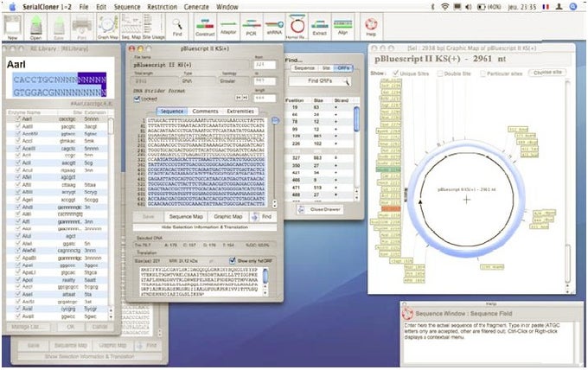Switch to the Extremities tab
This screenshot has width=588, height=370.
[x=240, y=112]
